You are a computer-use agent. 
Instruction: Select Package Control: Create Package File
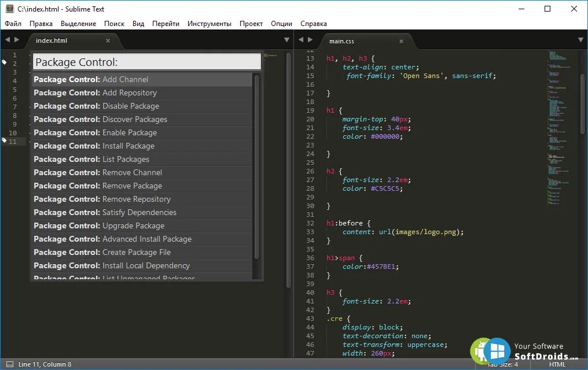(142, 252)
